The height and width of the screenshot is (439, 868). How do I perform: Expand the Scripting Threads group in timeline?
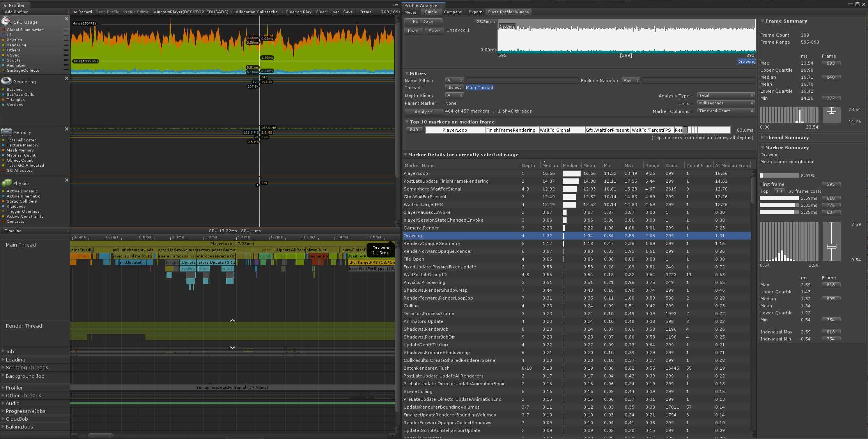pos(3,367)
